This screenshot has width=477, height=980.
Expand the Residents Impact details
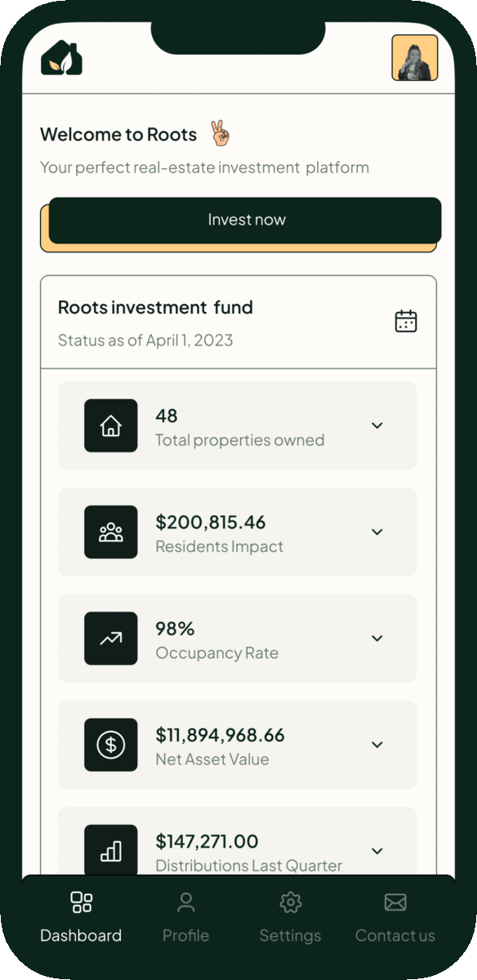coord(377,532)
